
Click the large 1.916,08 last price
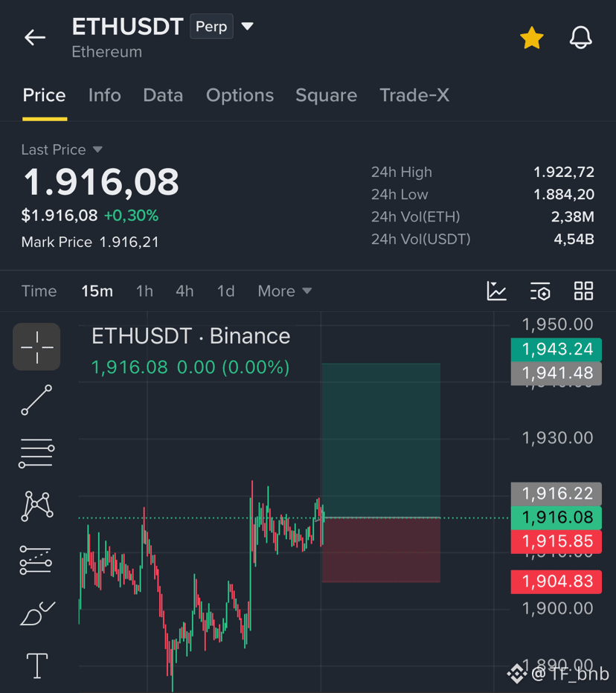(101, 181)
